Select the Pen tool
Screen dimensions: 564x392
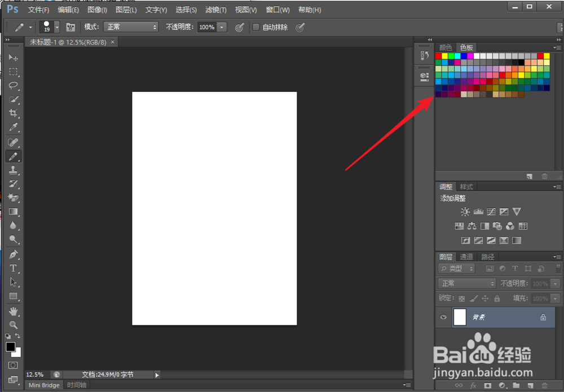tap(14, 254)
